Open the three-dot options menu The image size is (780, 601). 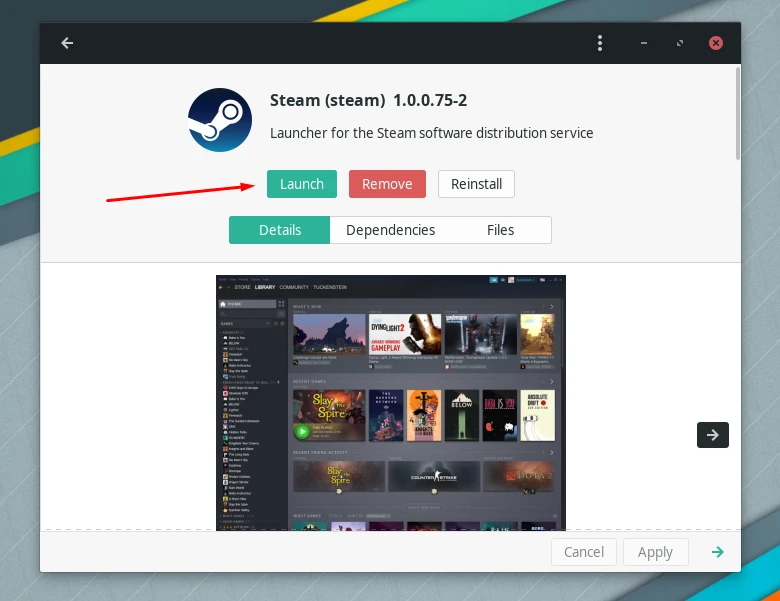point(600,43)
